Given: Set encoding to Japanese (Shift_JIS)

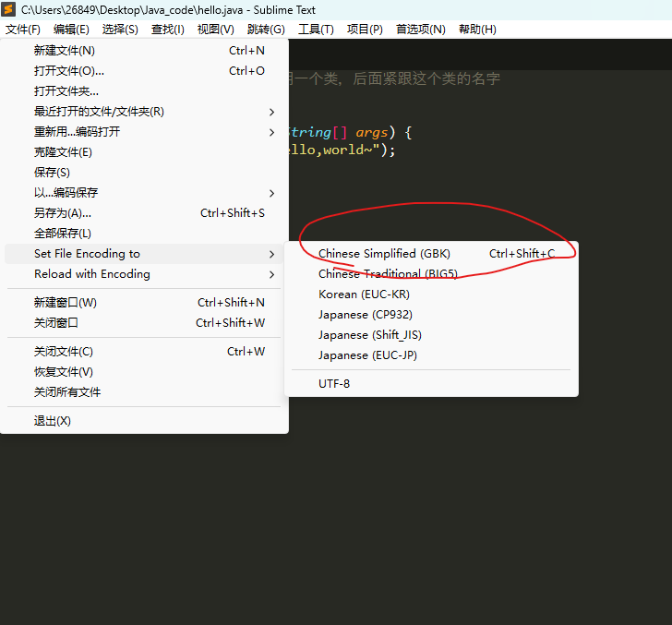Looking at the screenshot, I should (431, 335).
